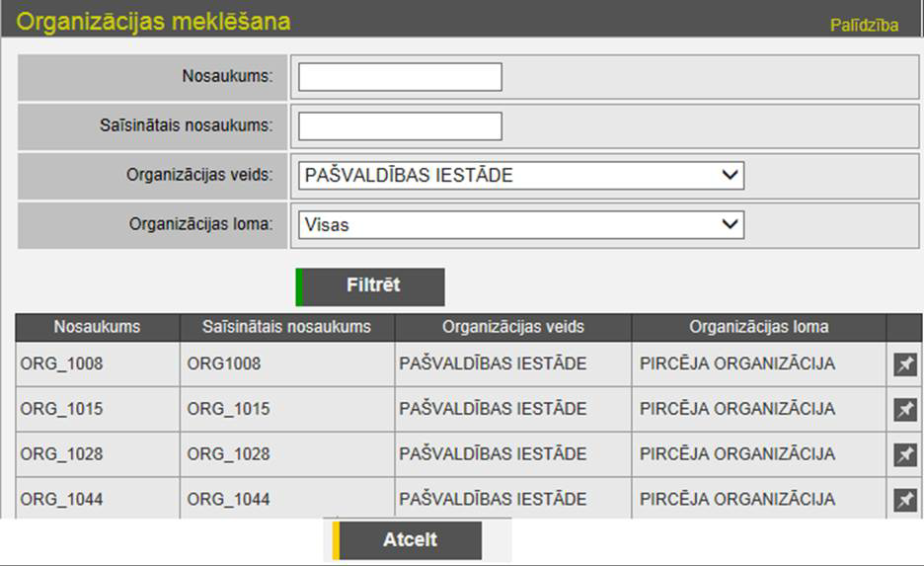
Task: Expand the Organizācijas loma dropdown
Action: pyautogui.click(x=520, y=224)
